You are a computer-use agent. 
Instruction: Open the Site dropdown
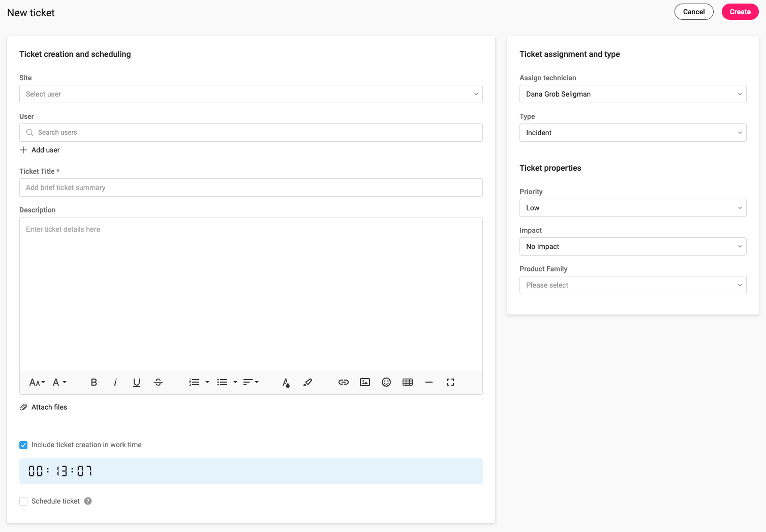click(x=251, y=94)
